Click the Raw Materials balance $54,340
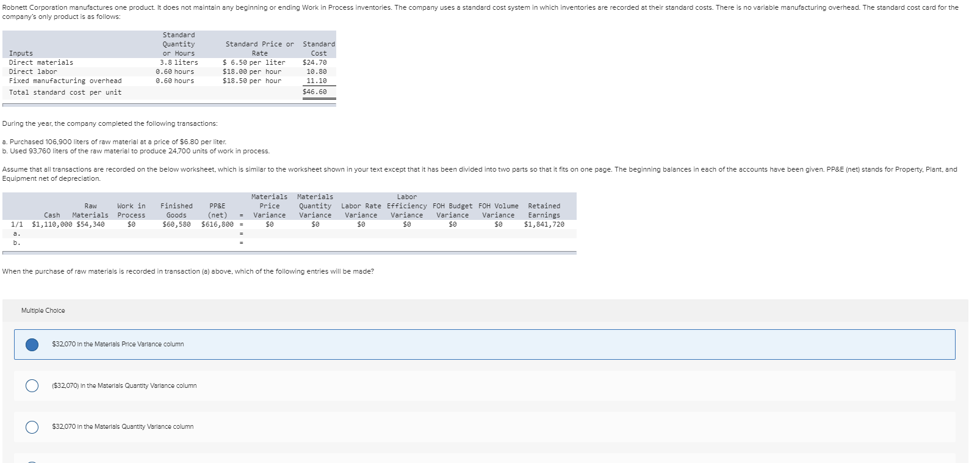This screenshot has height=463, width=980. (90, 224)
